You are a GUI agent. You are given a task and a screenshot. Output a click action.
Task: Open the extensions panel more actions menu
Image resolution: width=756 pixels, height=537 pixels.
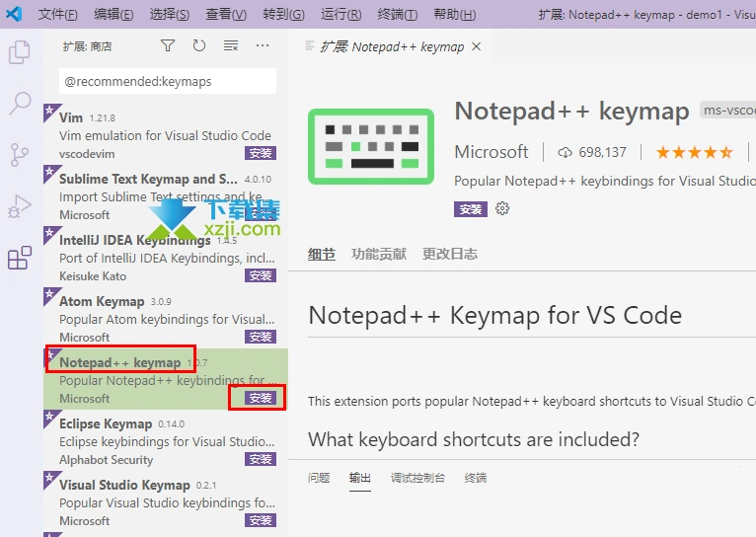tap(263, 45)
